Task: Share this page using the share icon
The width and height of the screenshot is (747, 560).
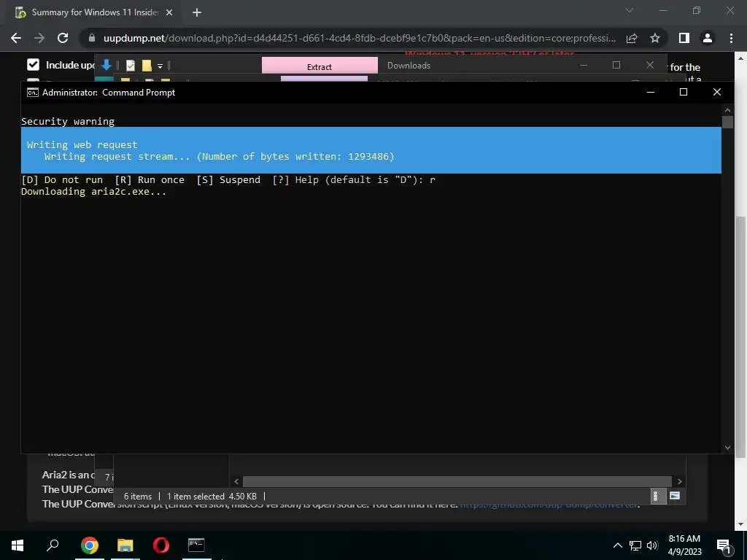Action: click(632, 38)
